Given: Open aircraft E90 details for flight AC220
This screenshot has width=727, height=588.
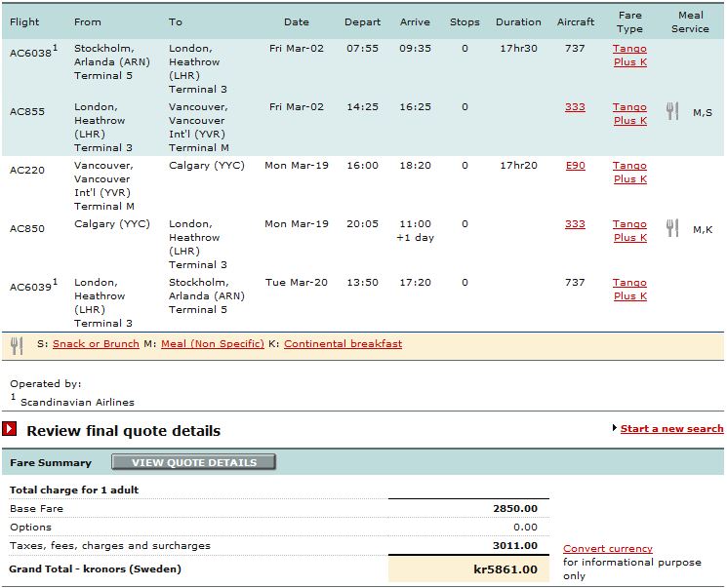Looking at the screenshot, I should pos(576,166).
